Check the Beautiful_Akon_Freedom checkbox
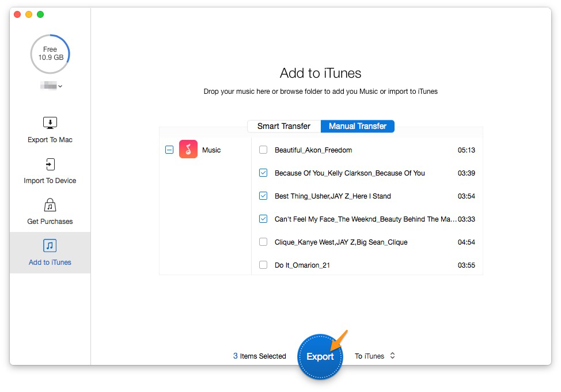The height and width of the screenshot is (392, 561). [263, 150]
